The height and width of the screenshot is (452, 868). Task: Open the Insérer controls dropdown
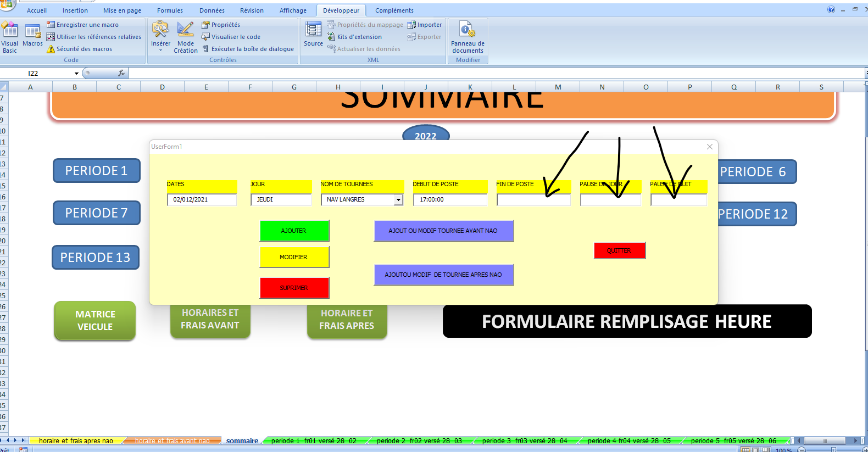[x=160, y=37]
